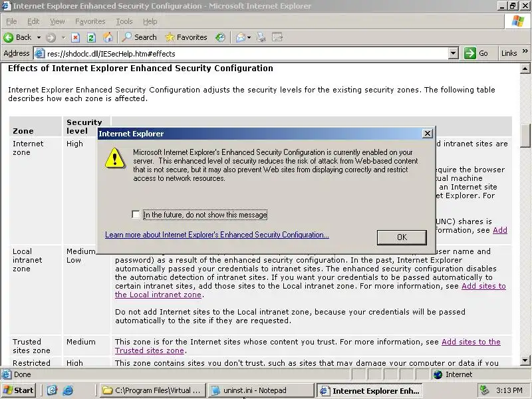Image resolution: width=532 pixels, height=399 pixels.
Task: Click the 'Add' link at Internet zone row end
Action: (x=500, y=230)
